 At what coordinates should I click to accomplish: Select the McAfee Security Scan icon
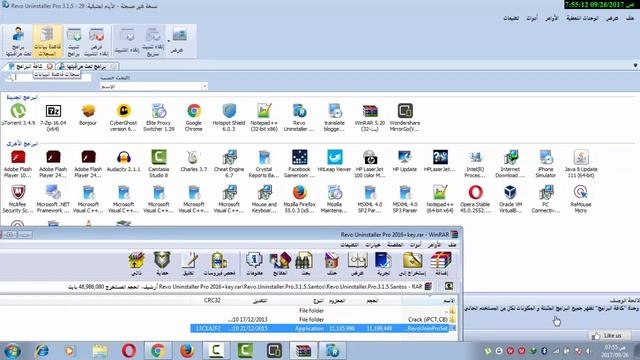18,199
